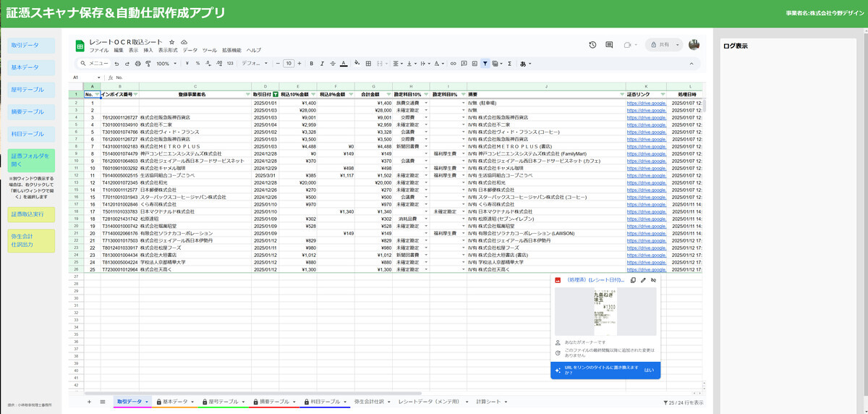
Task: Open the Google account avatar
Action: tap(694, 45)
